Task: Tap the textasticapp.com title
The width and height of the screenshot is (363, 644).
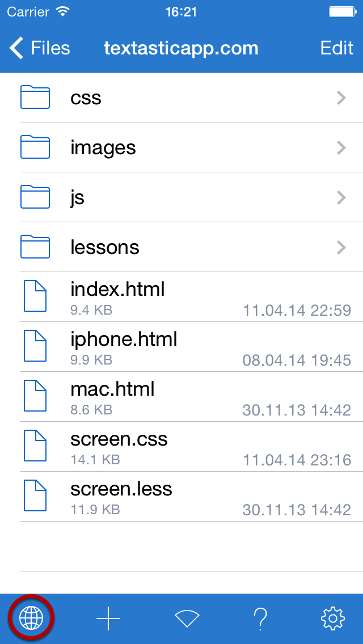Action: point(181,48)
